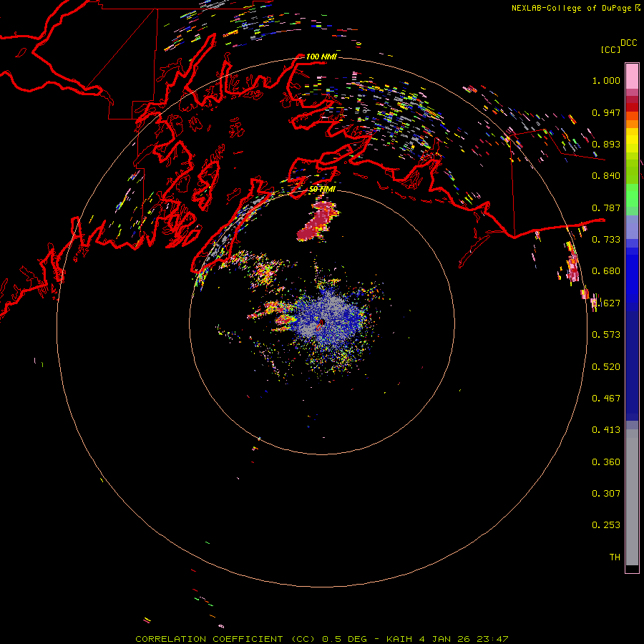Pick the gray segment of color bar
The image size is (644, 644).
(x=632, y=497)
